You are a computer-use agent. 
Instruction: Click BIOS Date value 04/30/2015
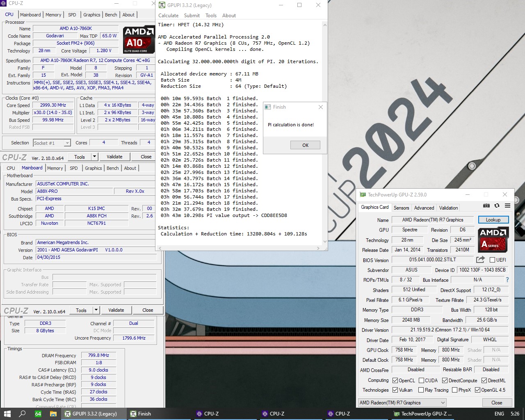[x=96, y=258]
